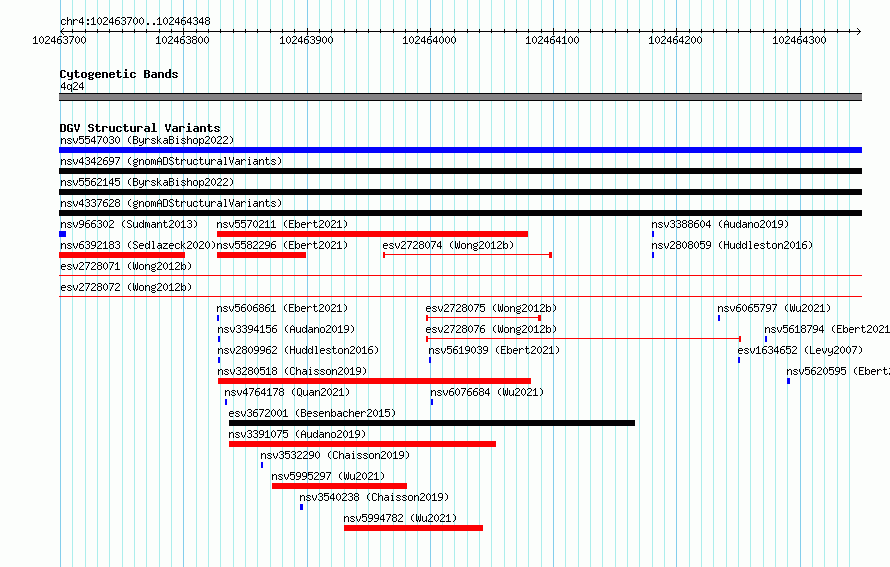Click the nsv5582296 (Ebert2021) label

(282, 245)
